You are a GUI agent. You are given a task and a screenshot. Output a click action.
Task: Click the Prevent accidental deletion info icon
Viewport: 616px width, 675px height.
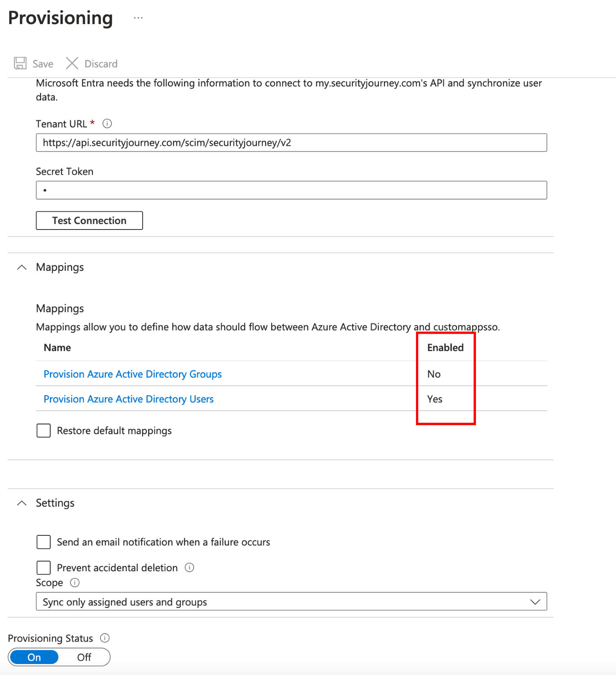pyautogui.click(x=189, y=567)
